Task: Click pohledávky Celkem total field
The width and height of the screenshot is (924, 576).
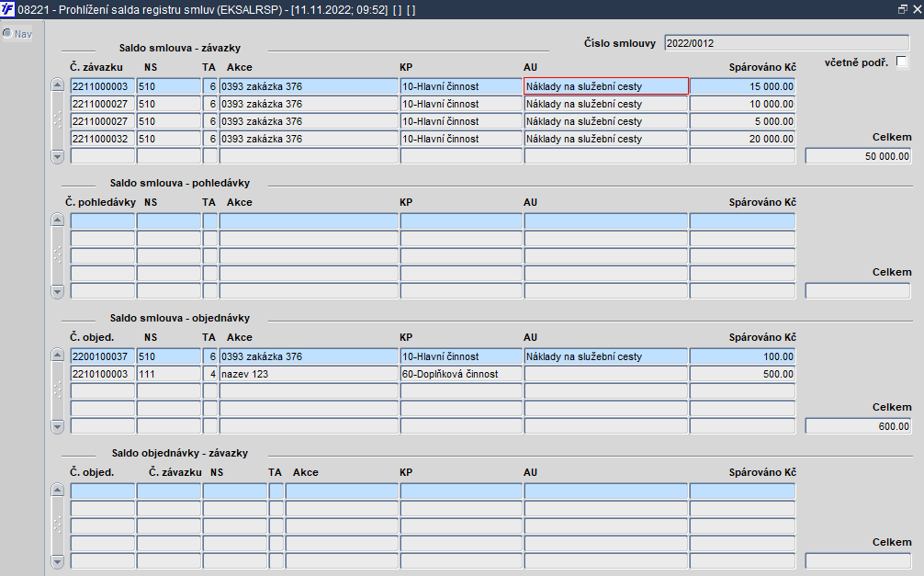Action: point(858,291)
